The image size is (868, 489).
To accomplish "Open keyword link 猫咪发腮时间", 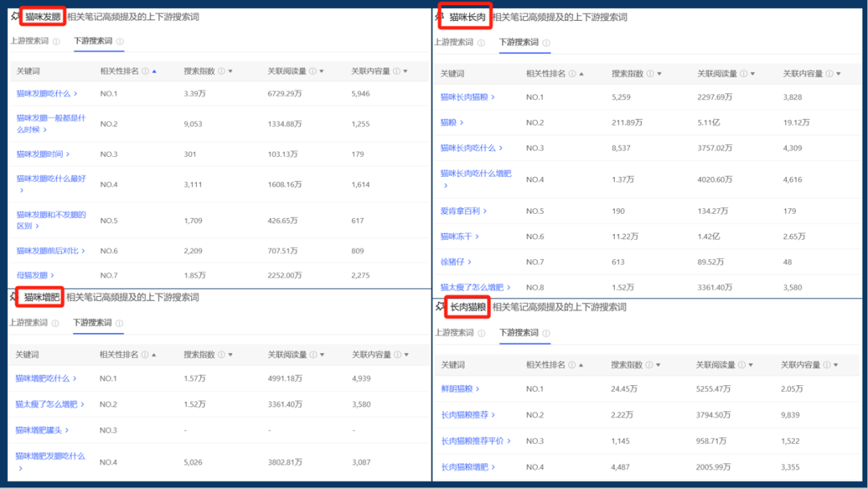I will [43, 154].
